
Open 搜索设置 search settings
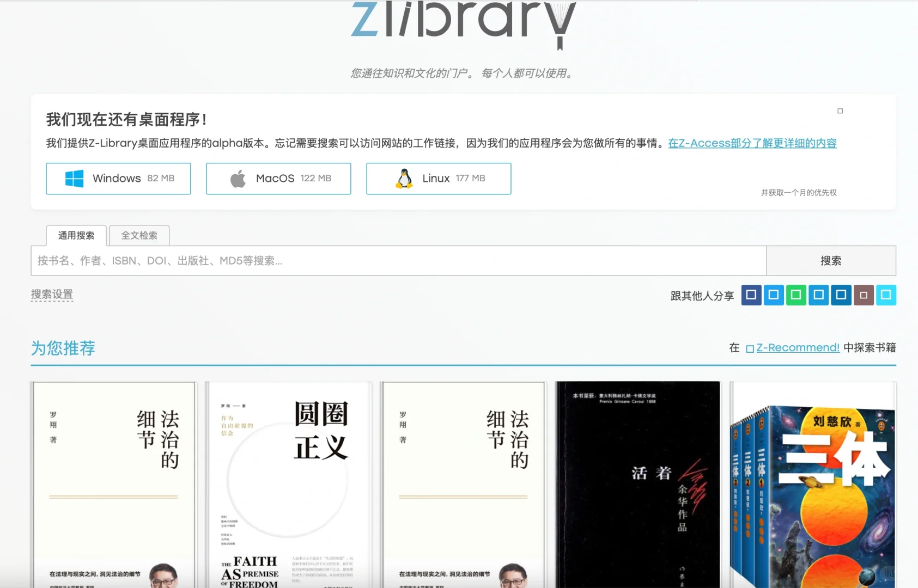point(52,295)
